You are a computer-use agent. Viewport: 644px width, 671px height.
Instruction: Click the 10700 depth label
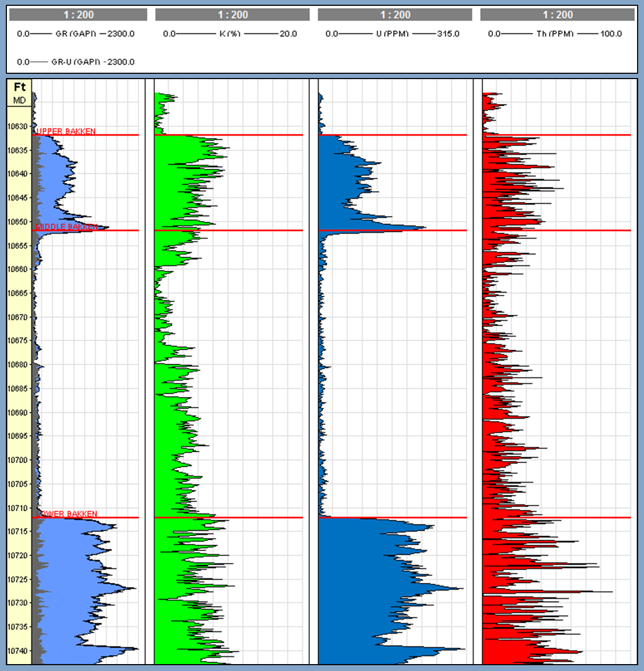17,460
